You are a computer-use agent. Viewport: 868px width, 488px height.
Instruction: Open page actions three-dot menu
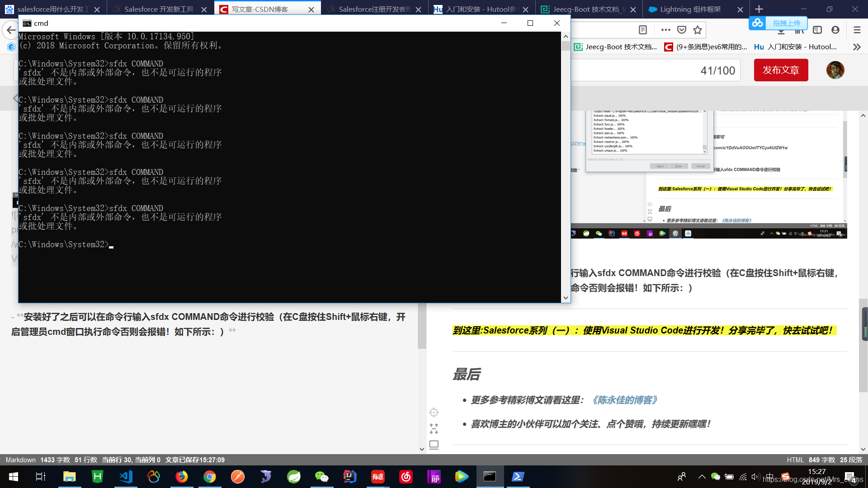tap(665, 30)
